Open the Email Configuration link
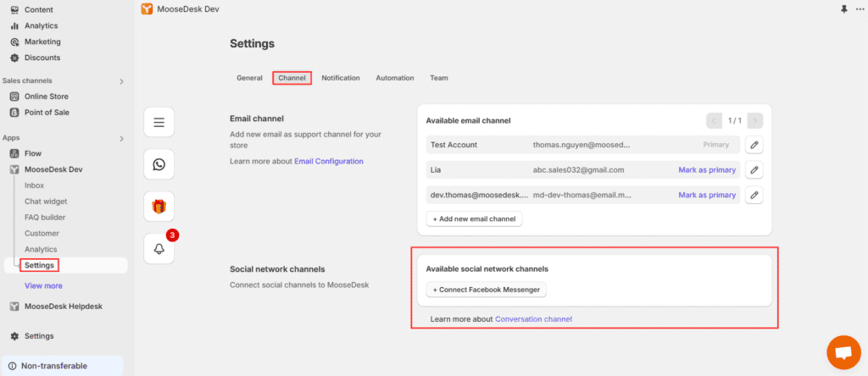Screen dimensions: 868x376 point(329,162)
